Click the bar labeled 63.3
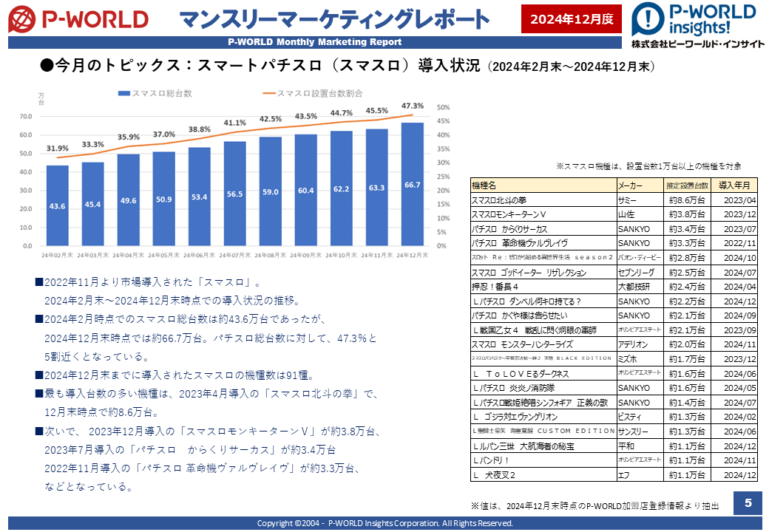Viewport: 769px width, 532px height. 376,188
